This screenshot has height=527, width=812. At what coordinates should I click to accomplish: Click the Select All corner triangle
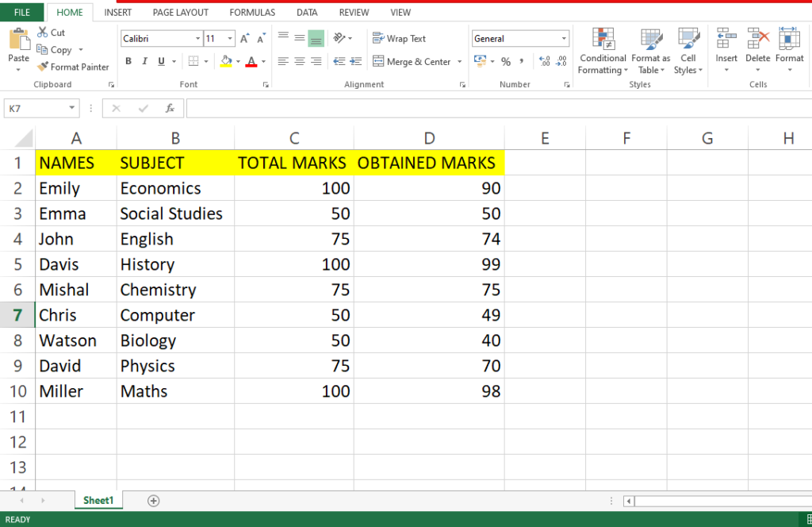(23, 138)
